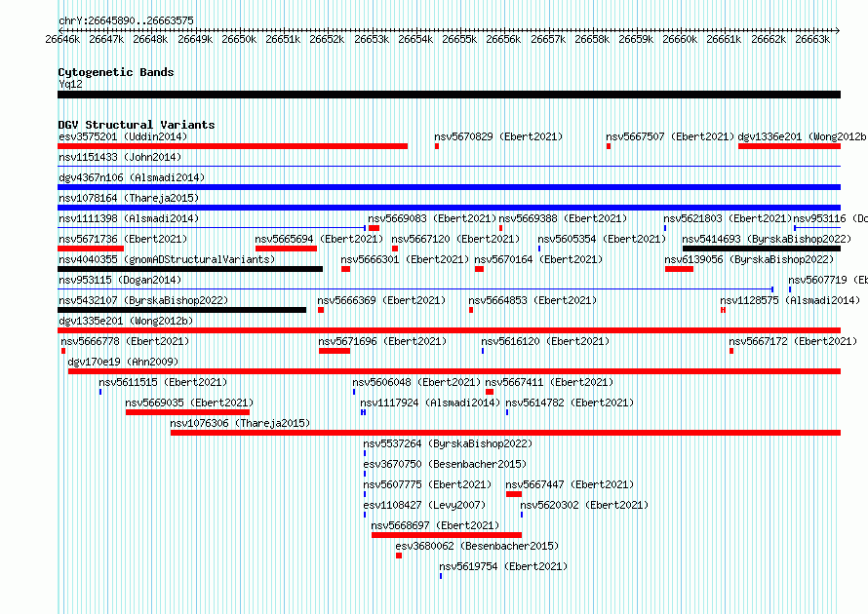Click nsv5432107 (ByrskaBishop2022) variant label
Screen dimensions: 868x614
click(143, 300)
